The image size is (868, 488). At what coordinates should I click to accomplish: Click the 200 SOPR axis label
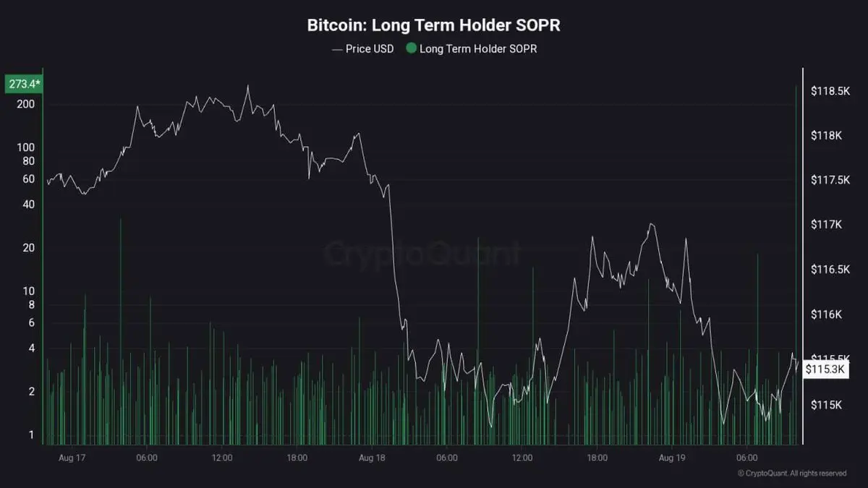coord(26,104)
